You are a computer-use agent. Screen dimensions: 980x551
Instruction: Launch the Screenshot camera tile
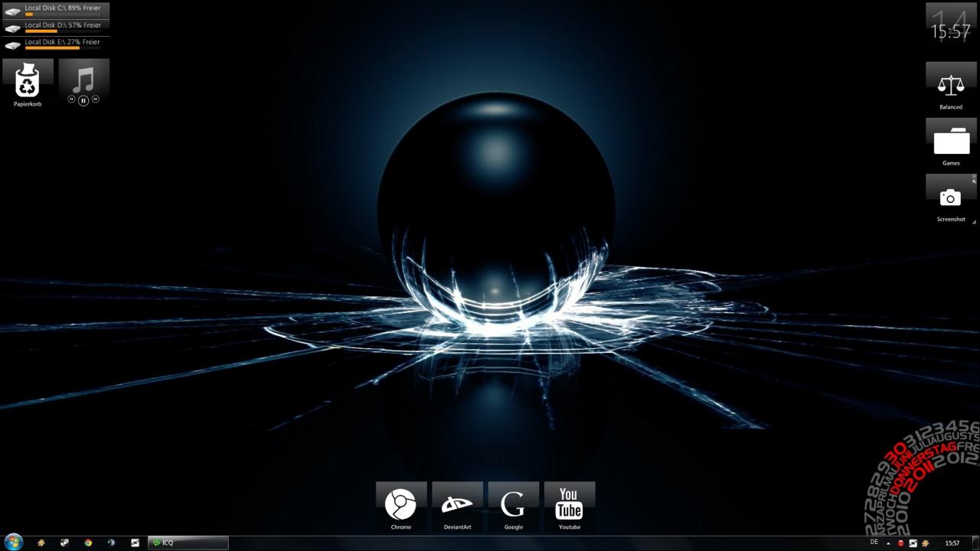pyautogui.click(x=951, y=197)
